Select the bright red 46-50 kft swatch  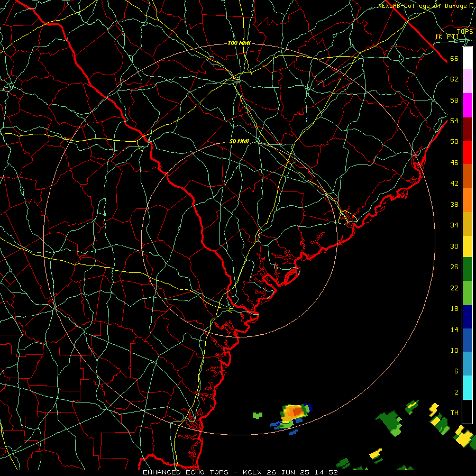pos(467,152)
